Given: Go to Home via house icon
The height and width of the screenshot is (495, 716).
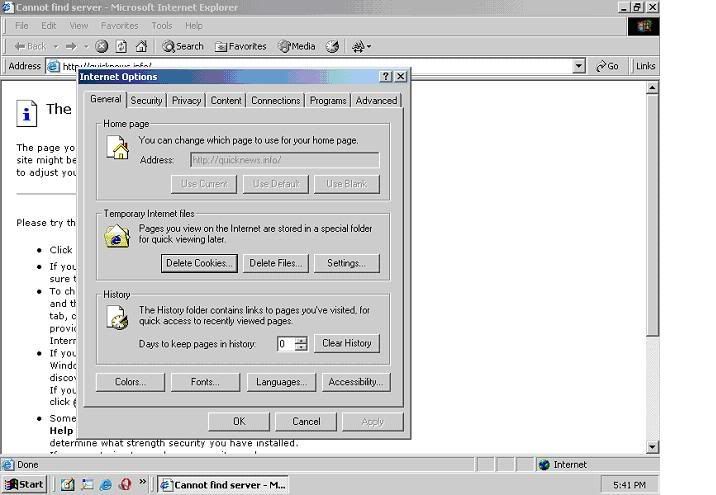Looking at the screenshot, I should (142, 47).
